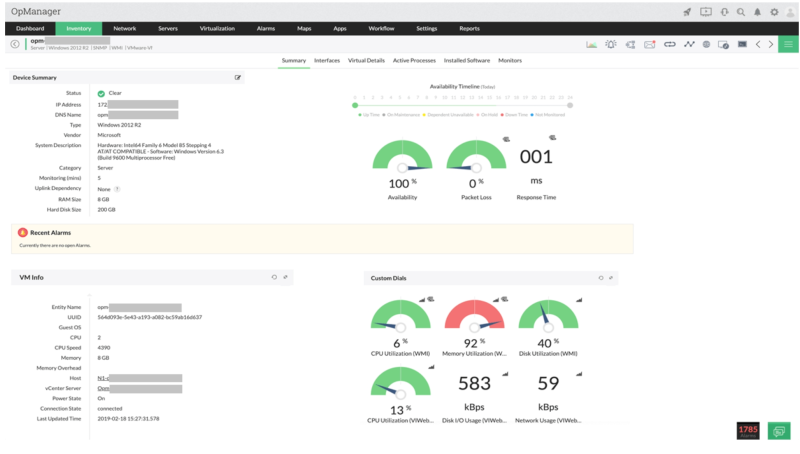Click the loop link icon in device toolbar

[x=670, y=44]
